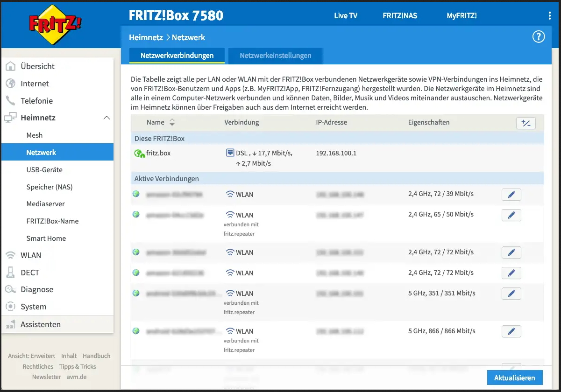
Task: Open Live TV in top bar
Action: coord(346,15)
